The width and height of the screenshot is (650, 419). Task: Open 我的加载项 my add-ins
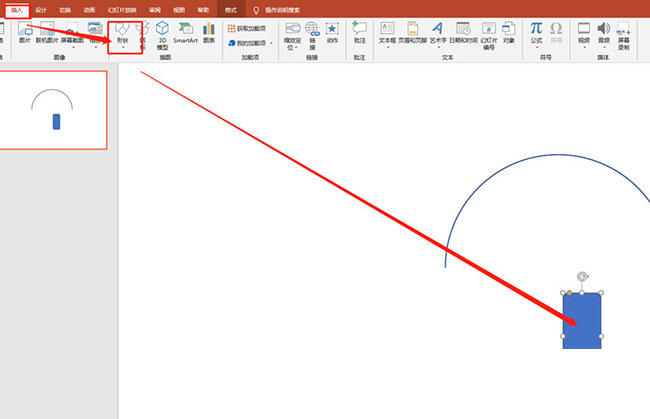pos(247,43)
